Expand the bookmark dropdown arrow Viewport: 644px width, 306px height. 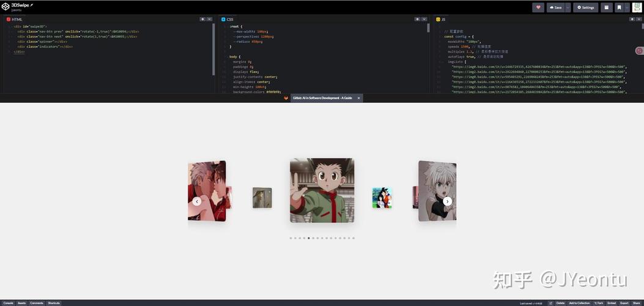click(627, 7)
